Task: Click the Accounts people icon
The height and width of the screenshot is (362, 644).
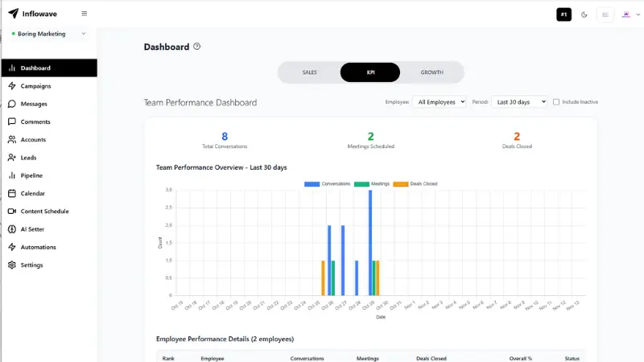Action: coord(12,139)
